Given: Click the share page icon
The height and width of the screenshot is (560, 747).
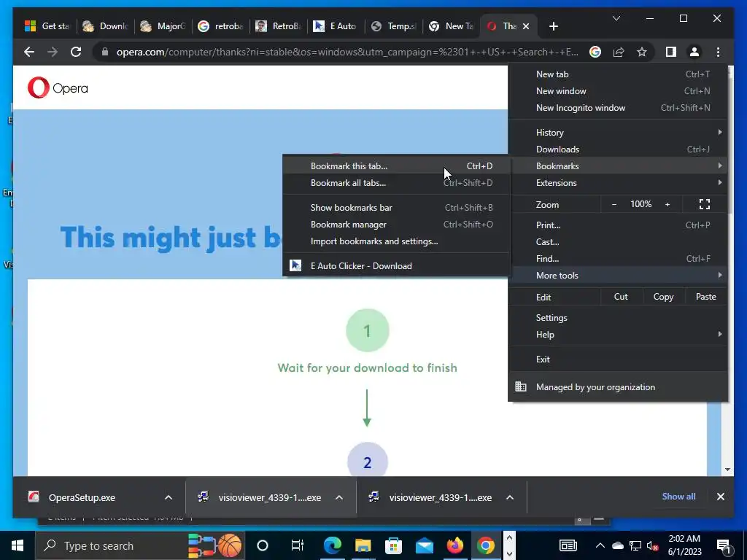Looking at the screenshot, I should click(619, 52).
